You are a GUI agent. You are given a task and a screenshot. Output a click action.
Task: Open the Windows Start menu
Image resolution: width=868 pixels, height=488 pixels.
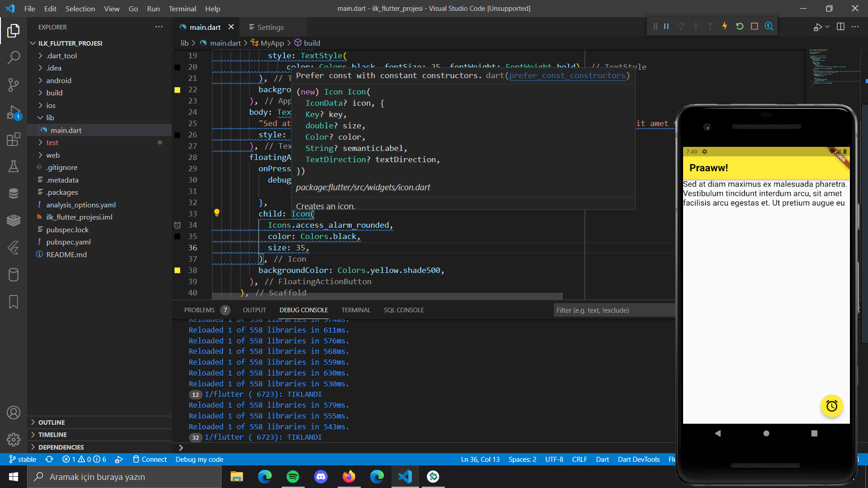point(14,477)
